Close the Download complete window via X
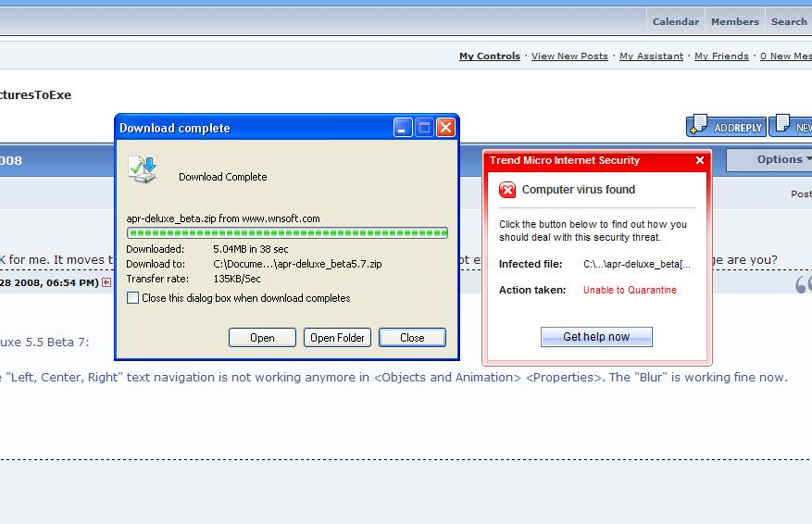The image size is (812, 524). pos(445,128)
